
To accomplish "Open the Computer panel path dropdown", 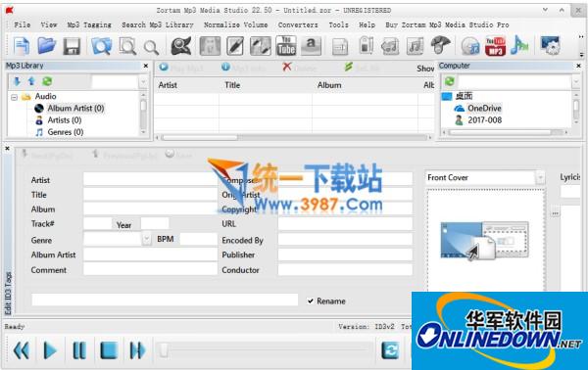I will [x=576, y=81].
